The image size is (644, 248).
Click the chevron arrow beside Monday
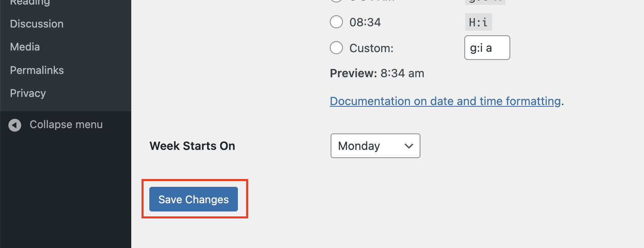[409, 146]
